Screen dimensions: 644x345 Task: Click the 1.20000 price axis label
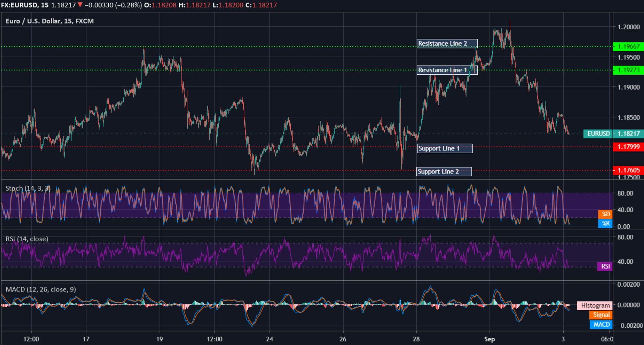click(628, 27)
